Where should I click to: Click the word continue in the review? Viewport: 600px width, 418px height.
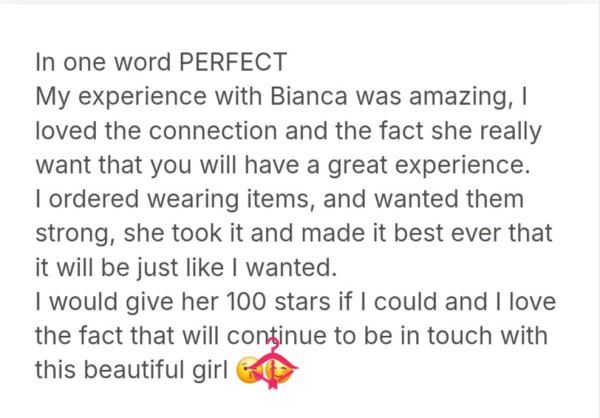276,336
